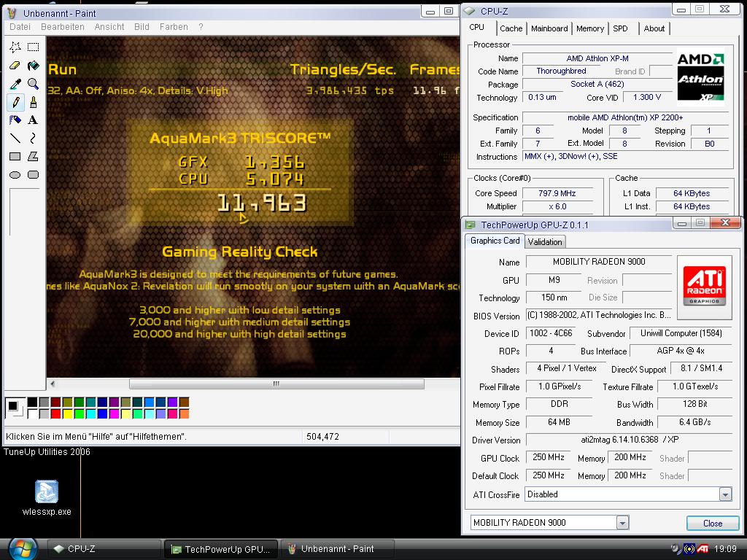Viewport: 747px width, 560px height.
Task: Click the CPU-Z Name value AMD Athlon XP-M
Action: coord(597,58)
